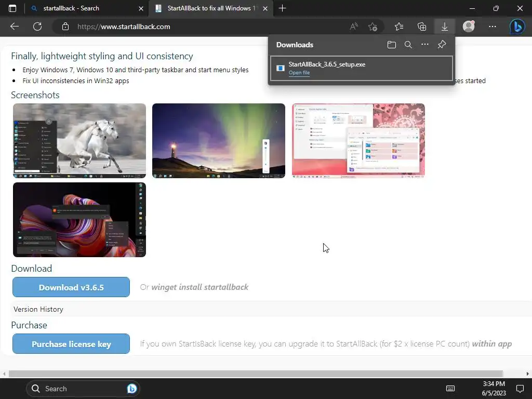Search downloads with magnifier icon
Image resolution: width=532 pixels, height=399 pixels.
tap(408, 45)
